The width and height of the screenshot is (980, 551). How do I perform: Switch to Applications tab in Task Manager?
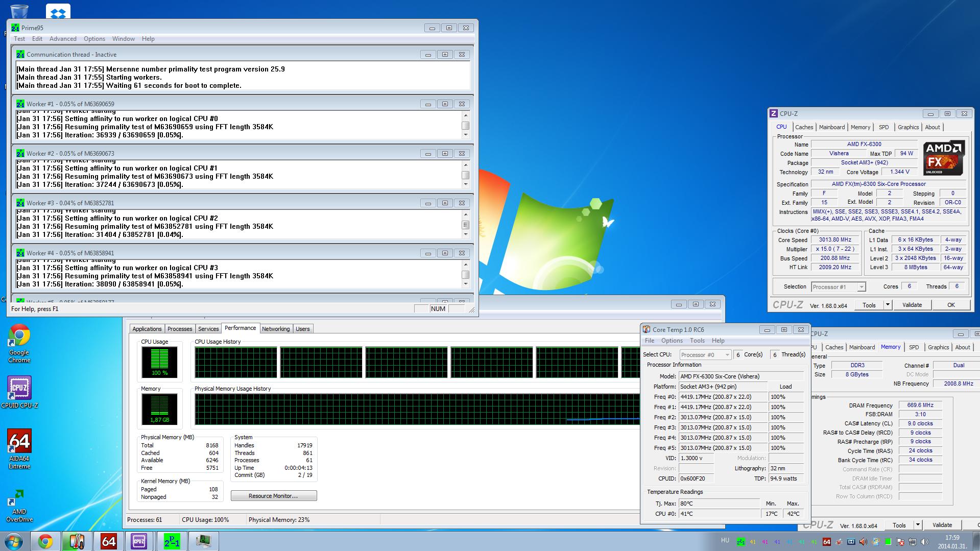point(147,329)
